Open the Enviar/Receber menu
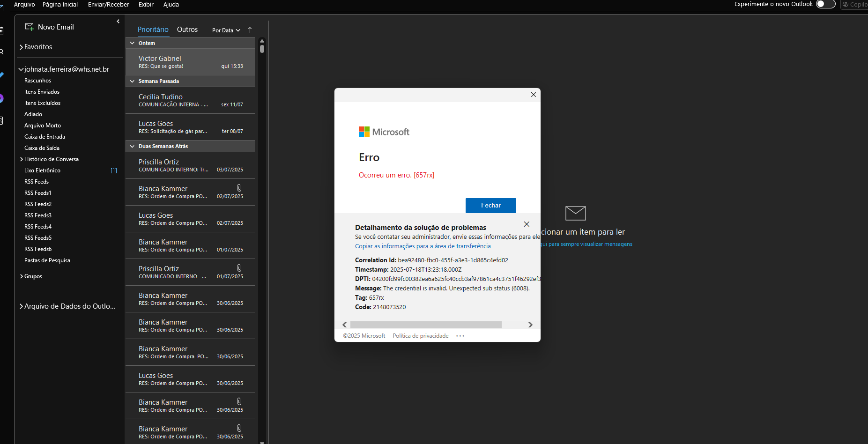The height and width of the screenshot is (444, 868). [x=108, y=4]
